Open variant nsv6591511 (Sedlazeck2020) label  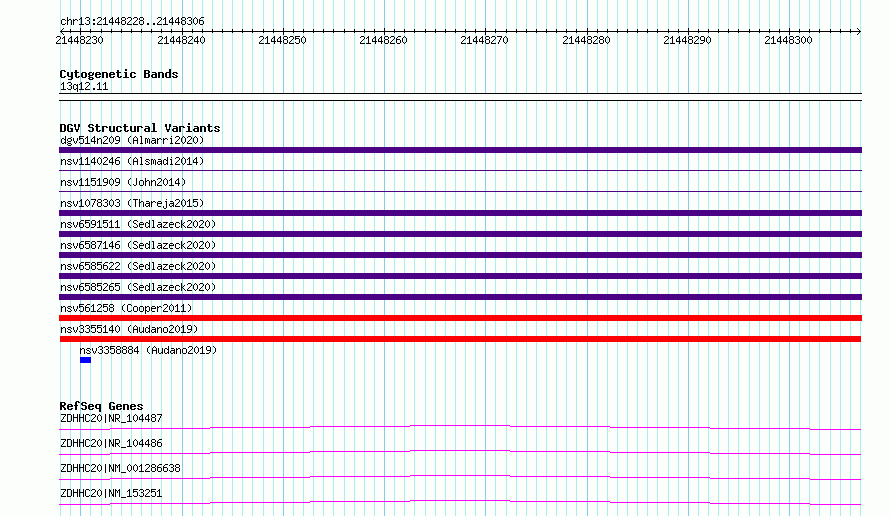tap(138, 224)
